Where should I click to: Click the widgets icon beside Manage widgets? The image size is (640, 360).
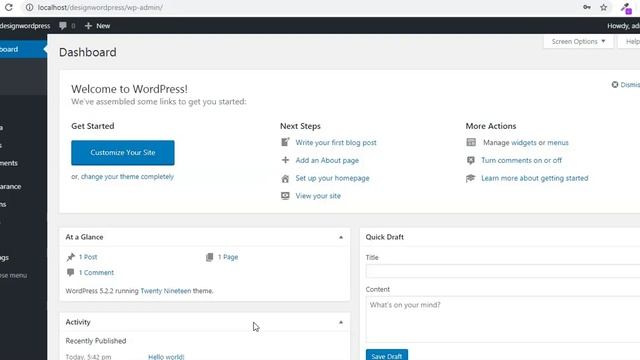[471, 142]
